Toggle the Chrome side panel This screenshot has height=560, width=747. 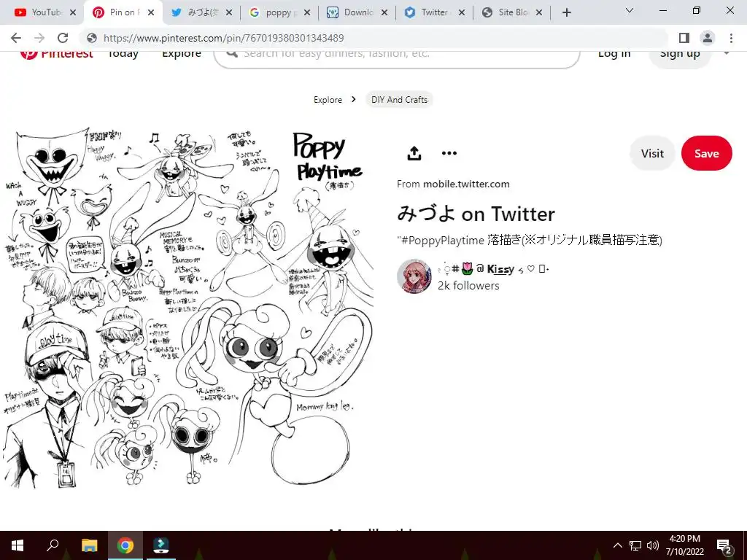pyautogui.click(x=684, y=38)
